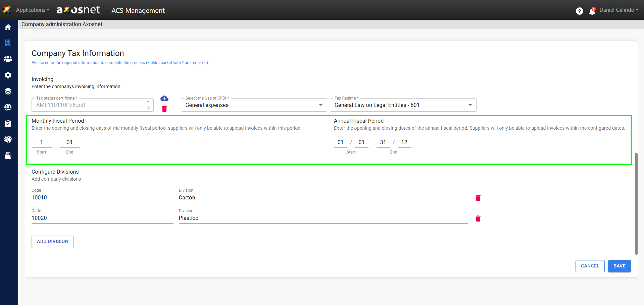Viewport: 644px width, 305px height.
Task: Click the Division field containing Plástico
Action: pos(323,218)
